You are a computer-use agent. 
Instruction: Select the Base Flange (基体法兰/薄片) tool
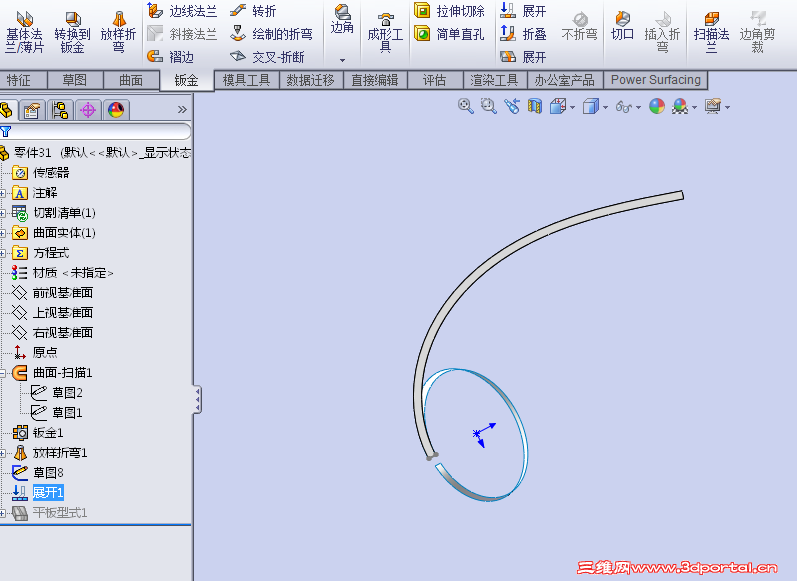[24, 32]
